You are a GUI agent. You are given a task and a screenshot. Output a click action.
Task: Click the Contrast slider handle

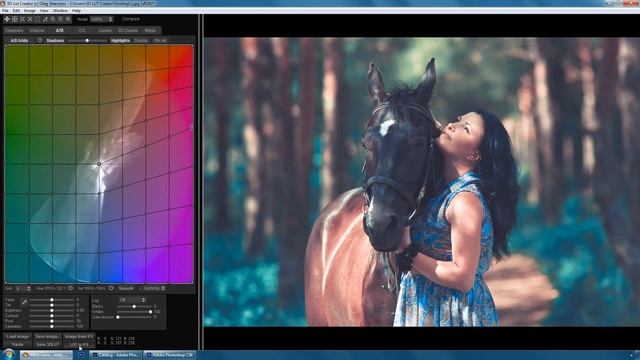pyautogui.click(x=52, y=316)
